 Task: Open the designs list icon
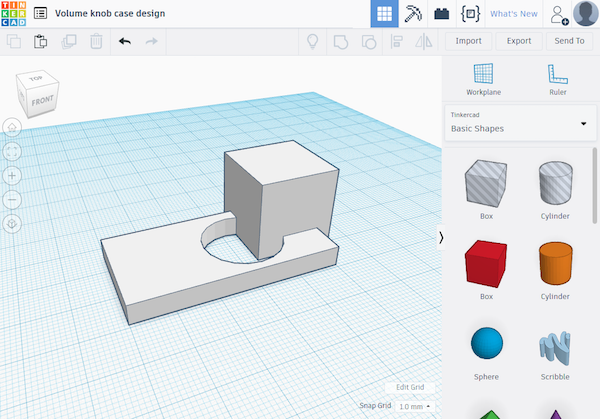click(x=40, y=13)
